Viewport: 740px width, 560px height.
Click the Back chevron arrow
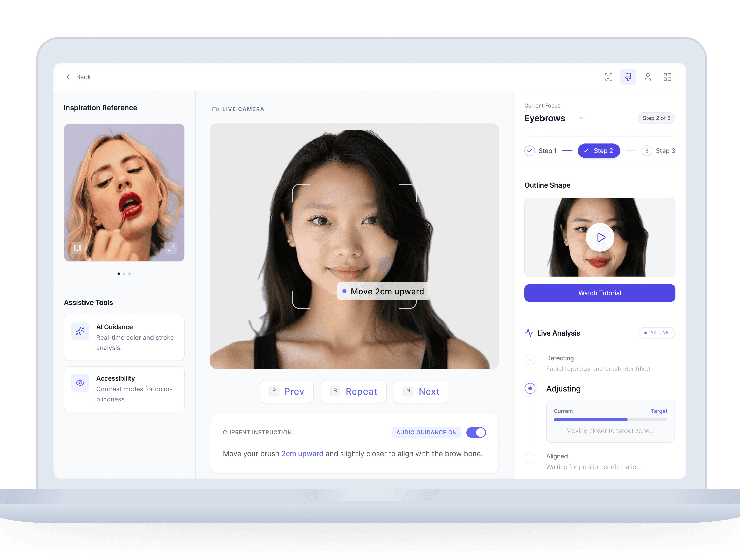click(68, 77)
